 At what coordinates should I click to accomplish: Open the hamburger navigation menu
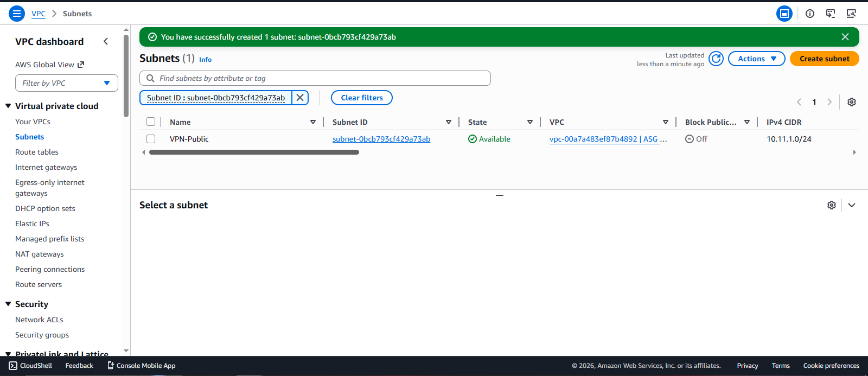click(x=17, y=14)
